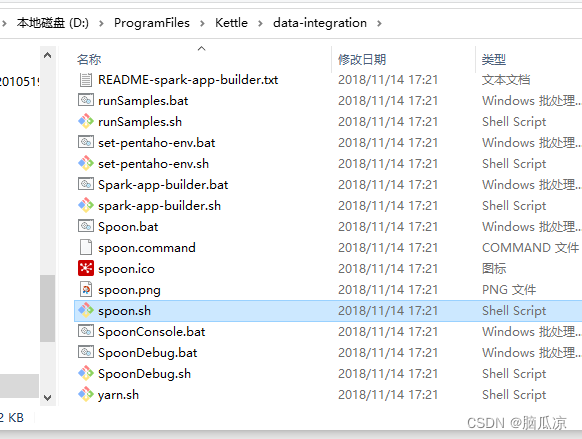This screenshot has width=582, height=439.
Task: Click the Spark-app-builder.bat file icon
Action: click(86, 184)
